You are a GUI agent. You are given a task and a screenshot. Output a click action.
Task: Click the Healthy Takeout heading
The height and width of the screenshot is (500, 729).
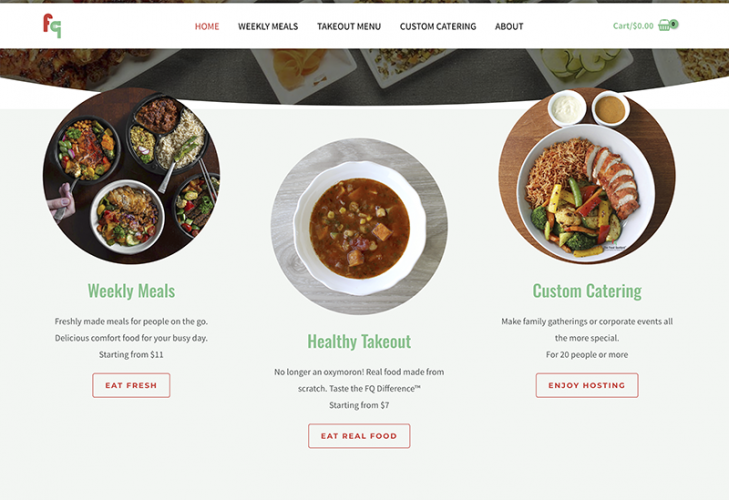coord(359,341)
